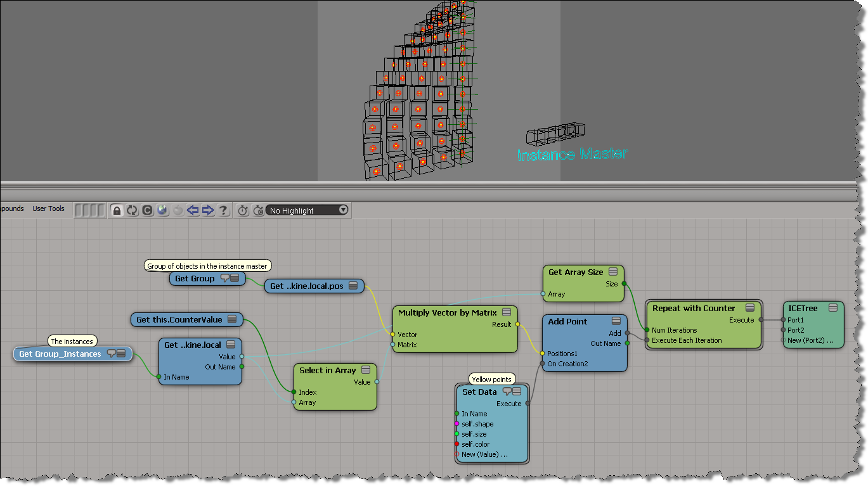Go back with the left arrow icon
The height and width of the screenshot is (486, 868).
pos(193,210)
